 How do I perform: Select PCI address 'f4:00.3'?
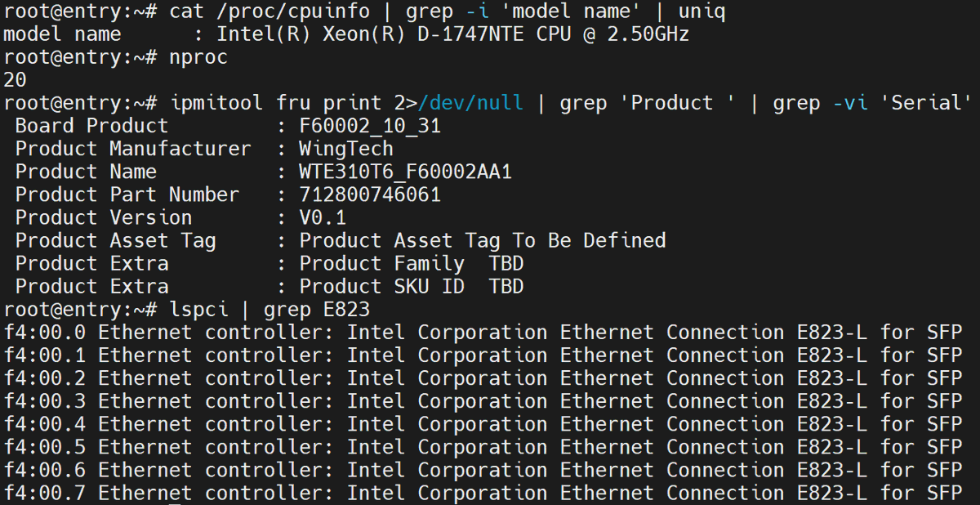[45, 400]
